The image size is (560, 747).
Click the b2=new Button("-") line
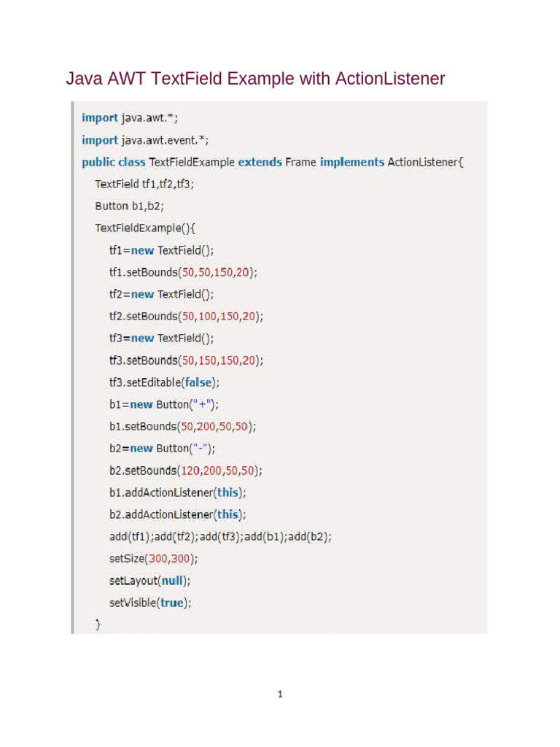[163, 449]
